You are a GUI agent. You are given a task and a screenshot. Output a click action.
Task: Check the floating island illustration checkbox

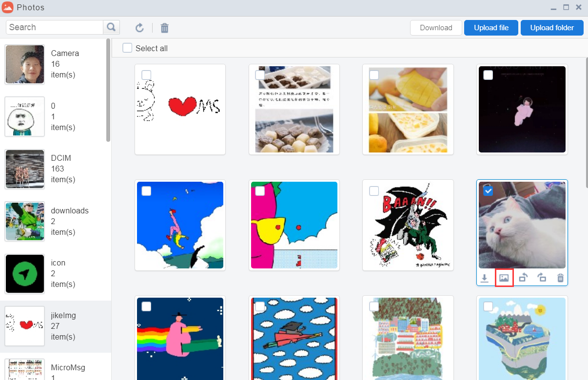[x=488, y=306]
